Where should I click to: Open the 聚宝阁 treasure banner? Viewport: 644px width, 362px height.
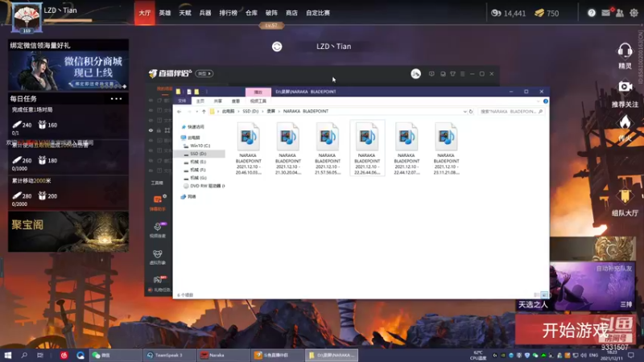(x=68, y=232)
